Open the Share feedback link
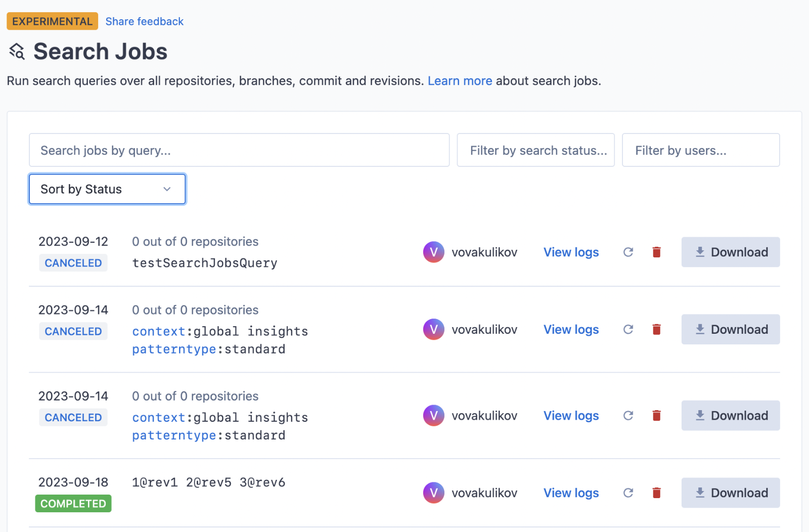Viewport: 809px width, 532px height. click(144, 21)
